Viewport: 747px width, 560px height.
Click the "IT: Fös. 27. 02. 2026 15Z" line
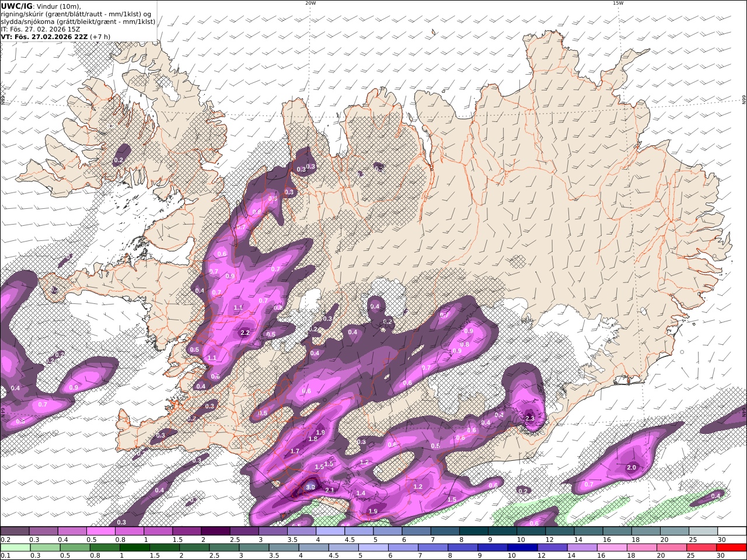(x=40, y=29)
